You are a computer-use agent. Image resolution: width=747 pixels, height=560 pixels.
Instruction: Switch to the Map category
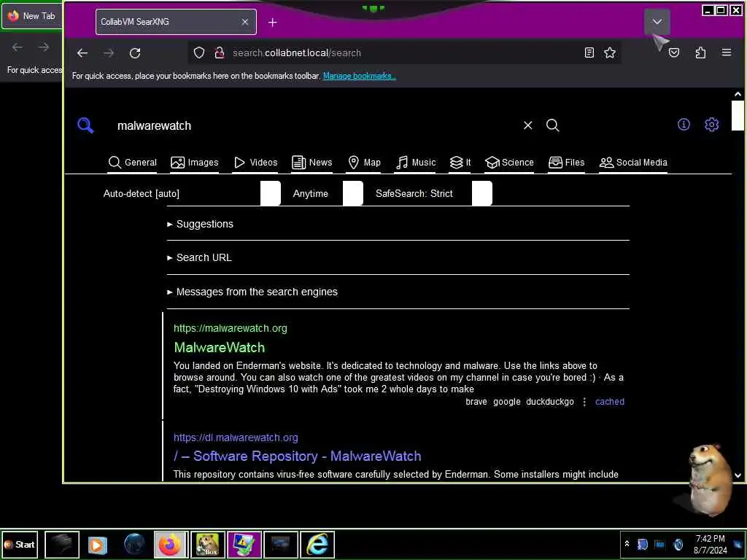365,163
